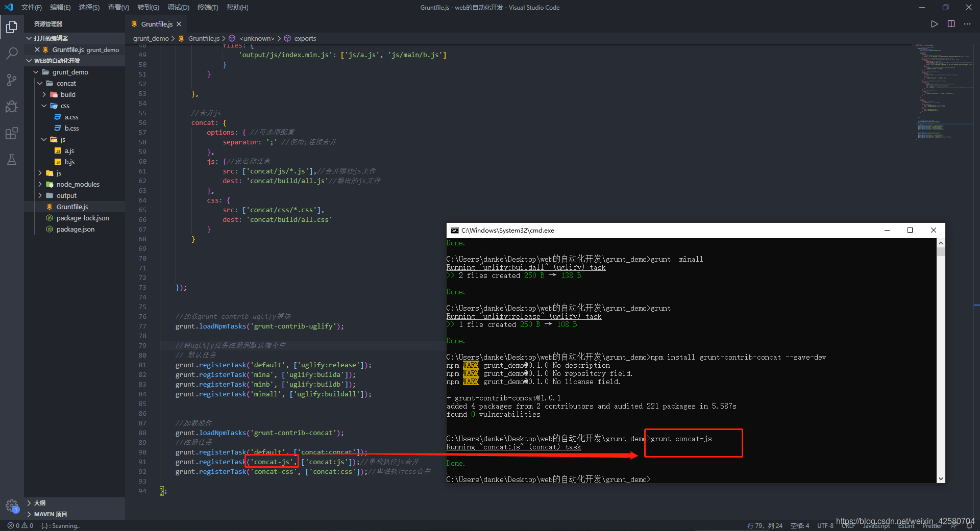Viewport: 980px width, 531px height.
Task: Click the Scanning status bar item
Action: [60, 525]
